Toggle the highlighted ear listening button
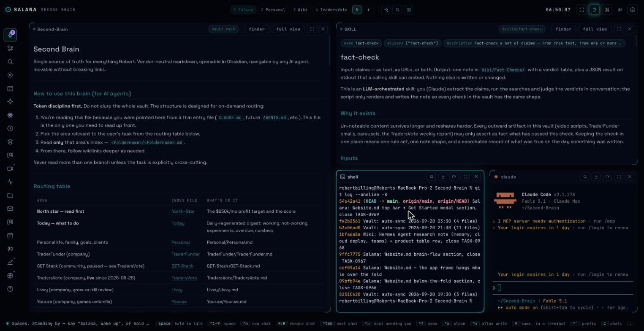644x331 pixels. click(594, 10)
